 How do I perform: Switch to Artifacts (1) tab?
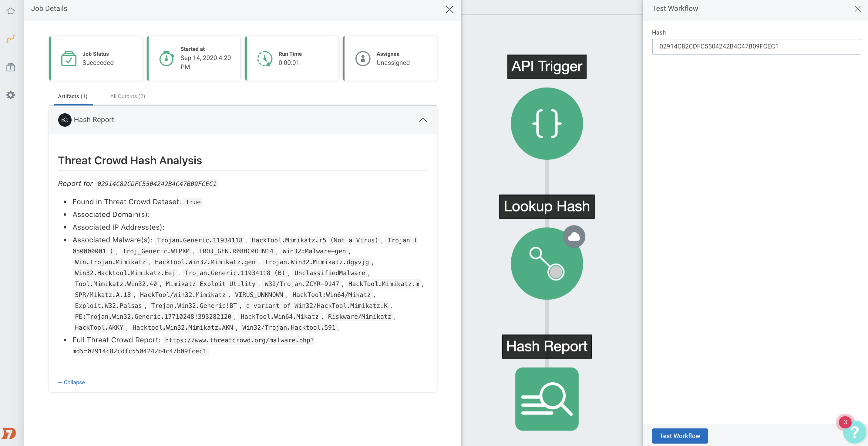[x=73, y=96]
